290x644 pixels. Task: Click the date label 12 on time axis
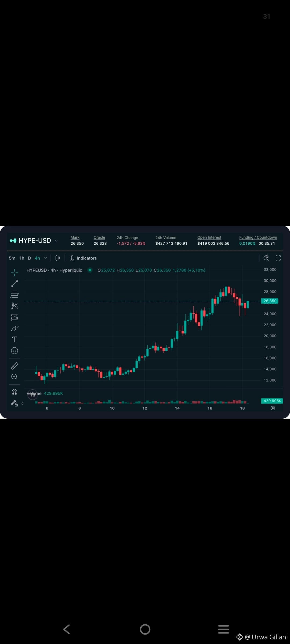tap(145, 408)
